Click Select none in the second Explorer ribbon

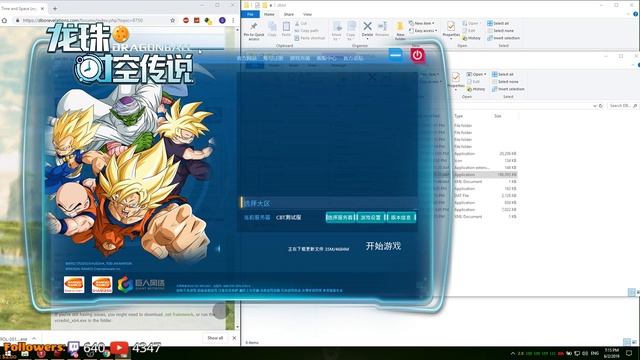505,82
